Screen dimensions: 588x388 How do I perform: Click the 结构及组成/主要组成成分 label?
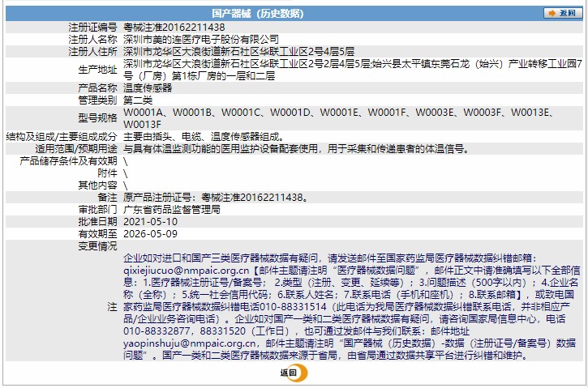coord(62,137)
